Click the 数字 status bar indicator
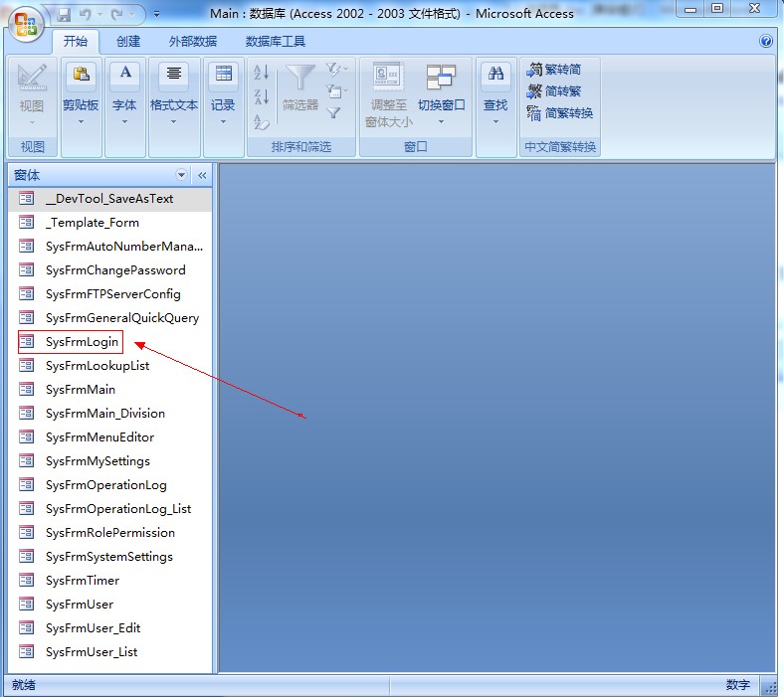Screen dimensions: 784x697 (x=737, y=684)
